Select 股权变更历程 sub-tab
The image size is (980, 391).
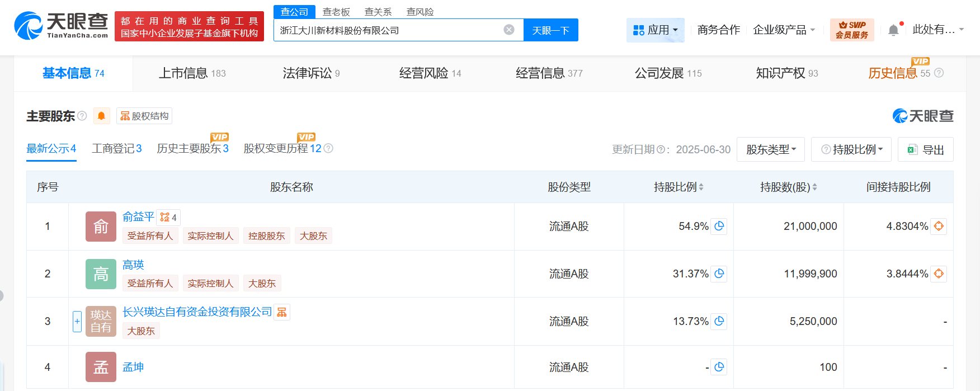pos(282,148)
